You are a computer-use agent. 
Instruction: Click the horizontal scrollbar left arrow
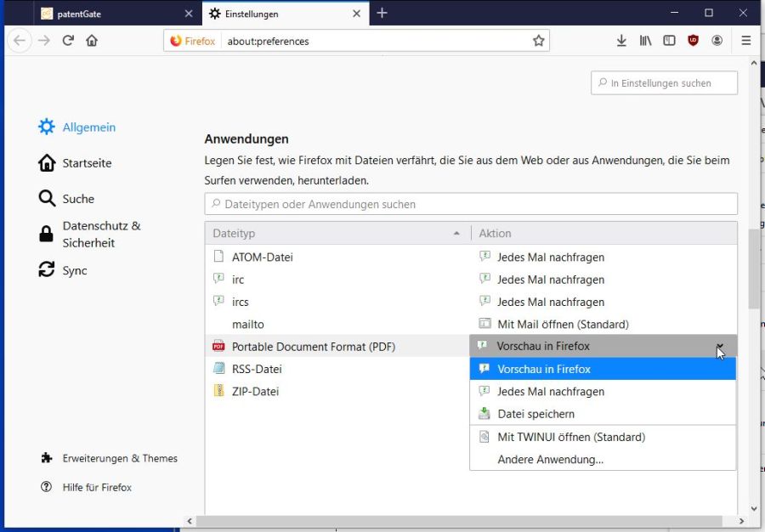(190, 521)
